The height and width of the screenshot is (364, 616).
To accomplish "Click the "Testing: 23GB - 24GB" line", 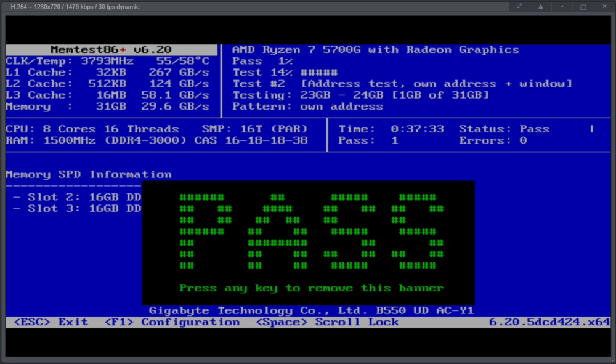I will (360, 95).
